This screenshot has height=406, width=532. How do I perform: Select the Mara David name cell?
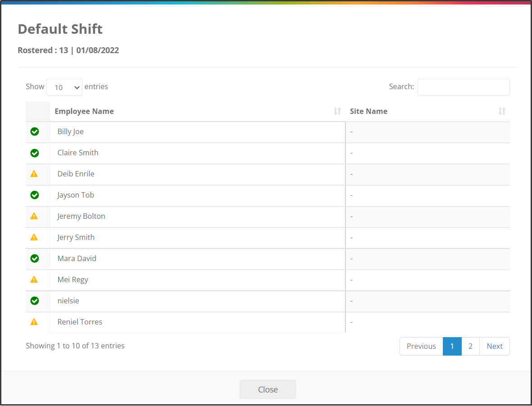[197, 259]
